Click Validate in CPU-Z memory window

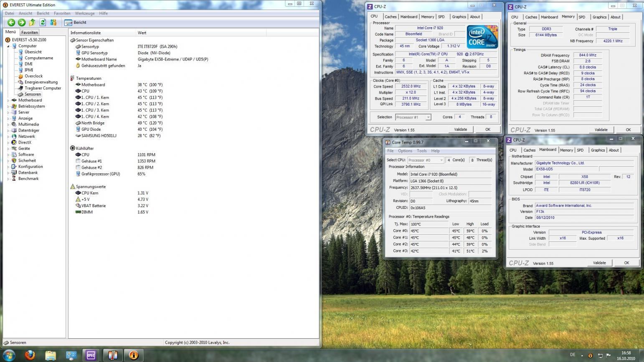click(601, 130)
